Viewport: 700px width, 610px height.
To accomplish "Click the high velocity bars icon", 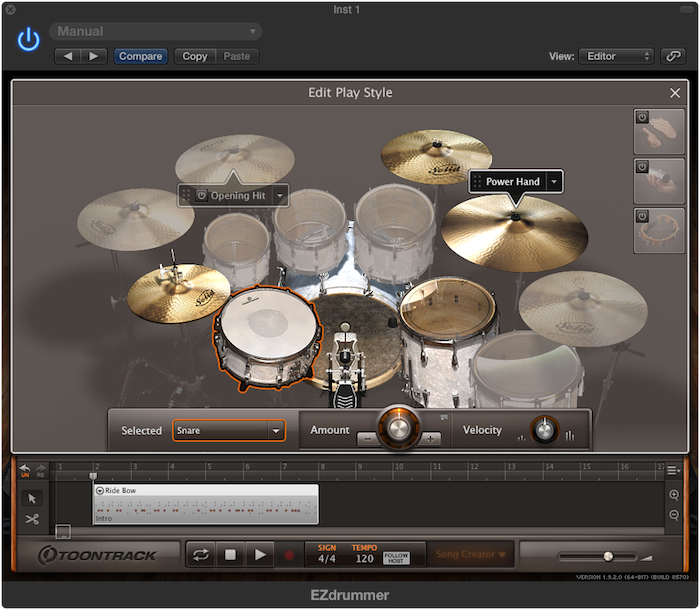I will tap(570, 435).
